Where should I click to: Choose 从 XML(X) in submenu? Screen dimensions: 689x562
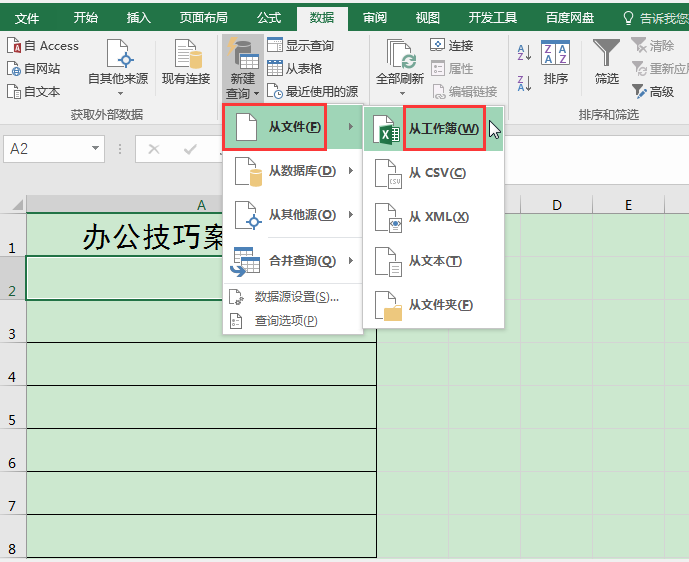[433, 217]
